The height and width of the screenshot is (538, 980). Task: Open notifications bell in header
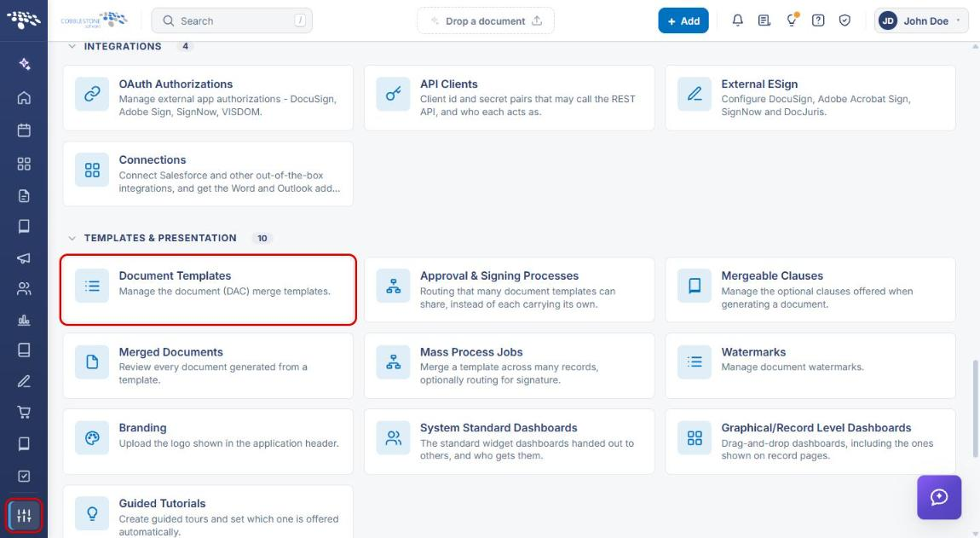pos(737,20)
